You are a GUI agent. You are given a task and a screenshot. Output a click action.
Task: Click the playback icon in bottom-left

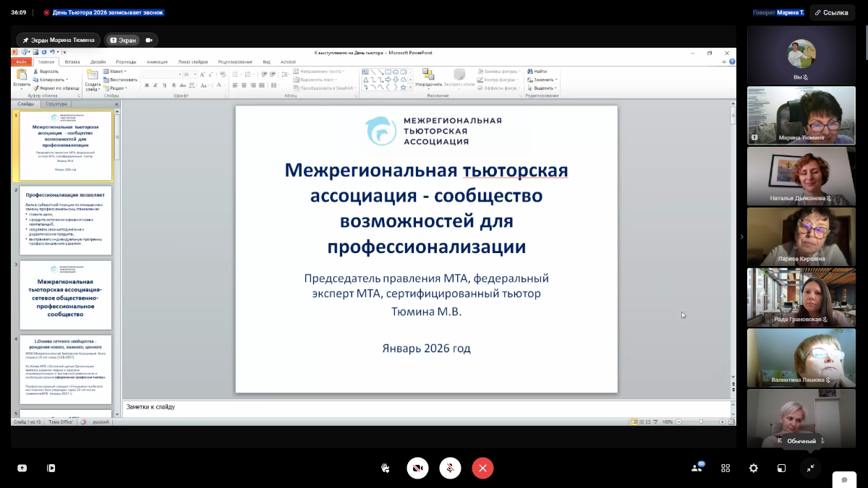pos(51,468)
